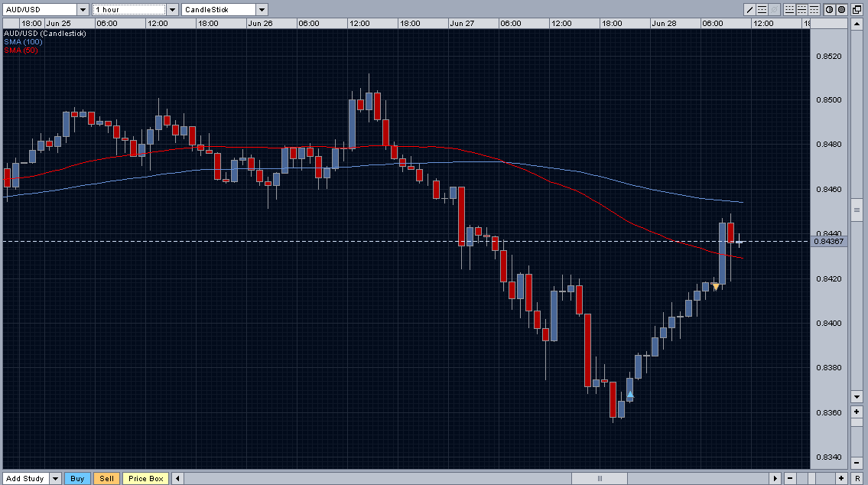The height and width of the screenshot is (485, 868).
Task: Click the 0.8340 price axis label
Action: click(x=829, y=457)
